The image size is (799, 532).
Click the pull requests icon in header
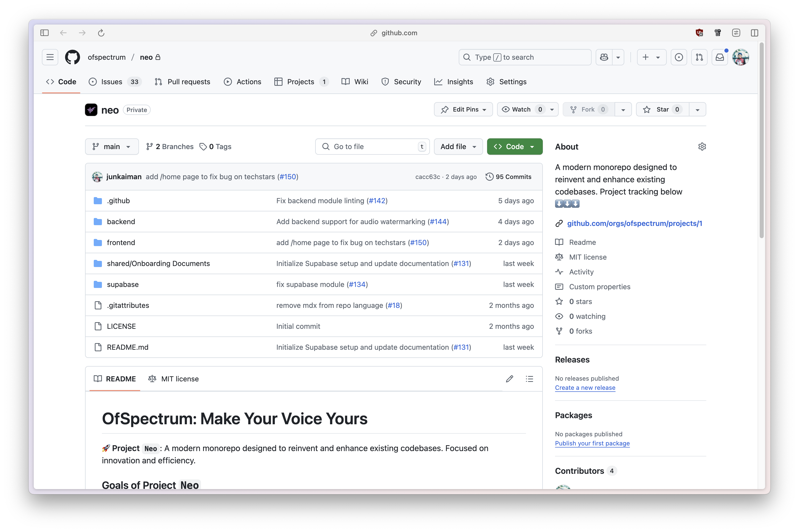pos(699,57)
